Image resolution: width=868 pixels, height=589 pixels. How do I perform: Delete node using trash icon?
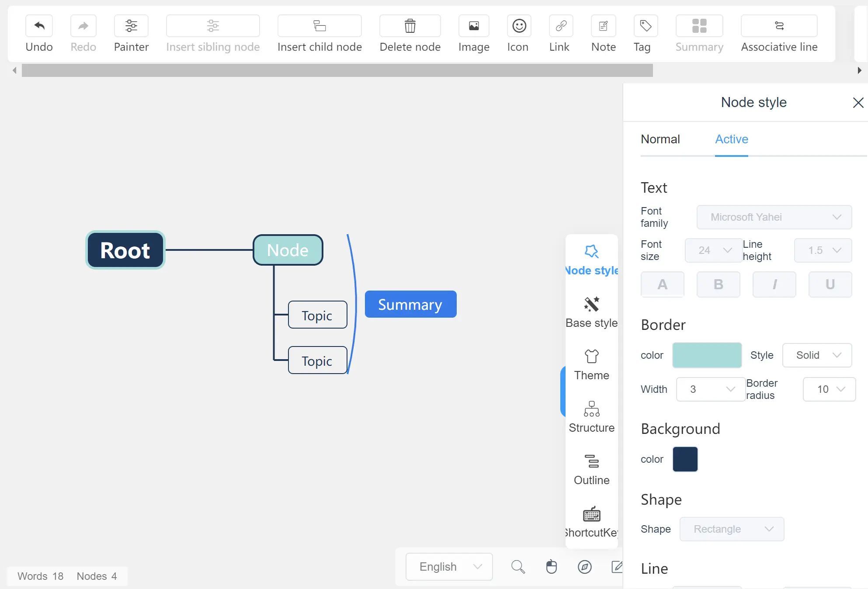pyautogui.click(x=410, y=26)
